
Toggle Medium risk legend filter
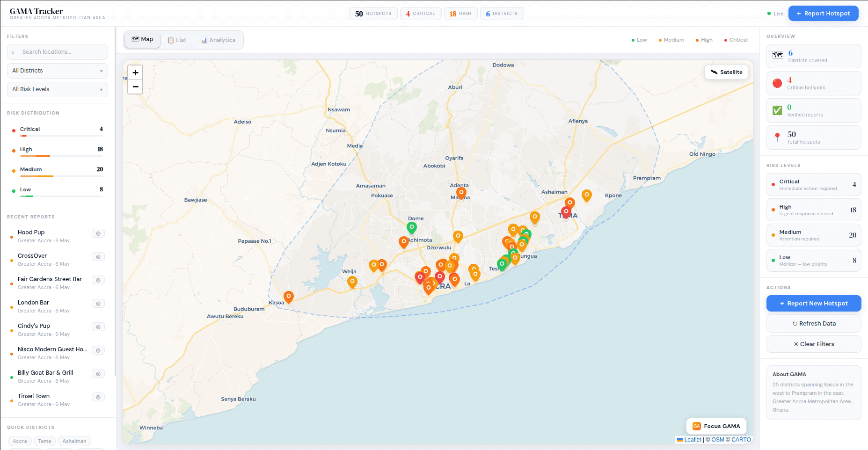tap(671, 40)
